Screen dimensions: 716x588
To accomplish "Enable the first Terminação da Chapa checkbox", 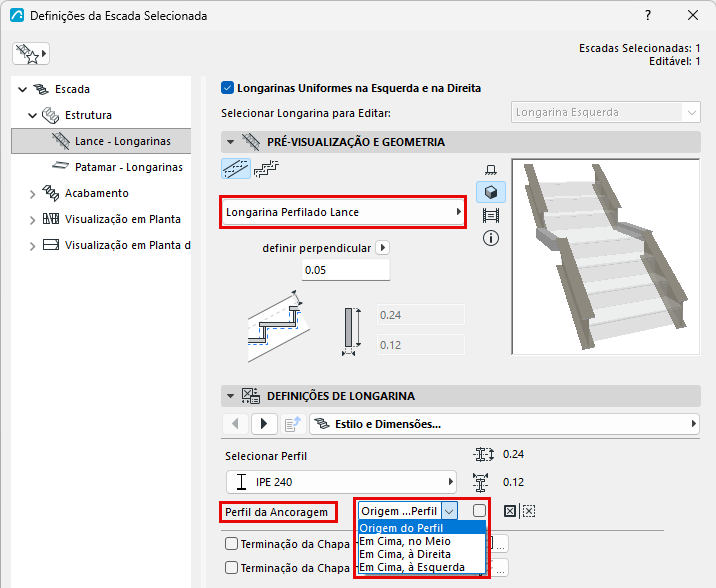I will click(232, 544).
